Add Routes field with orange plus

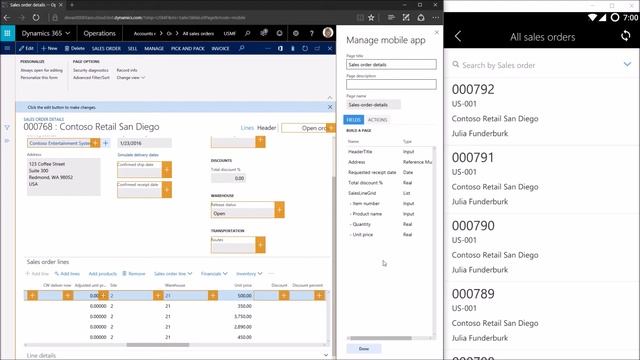point(260,245)
